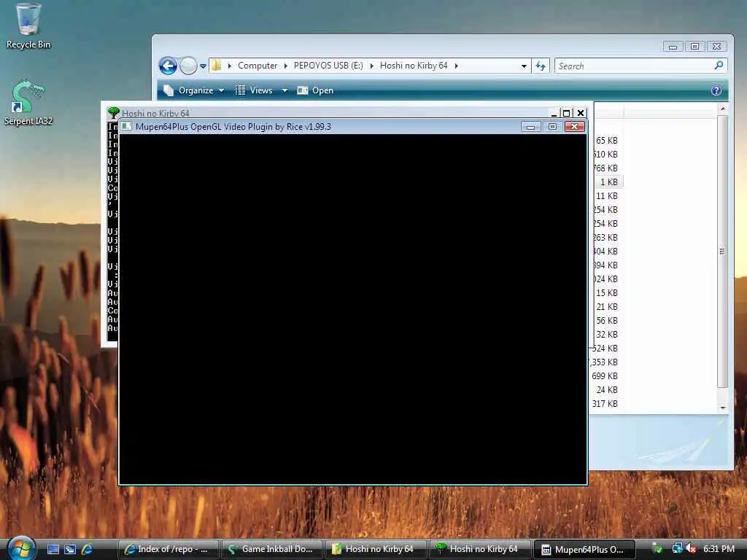Open the Explorer recent pages dropdown arrow

203,66
